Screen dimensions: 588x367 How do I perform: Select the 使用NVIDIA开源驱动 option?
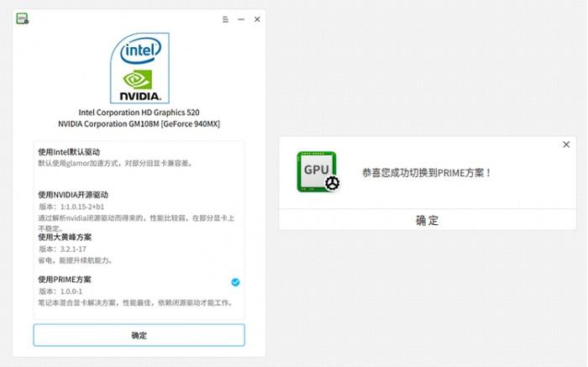(x=139, y=211)
